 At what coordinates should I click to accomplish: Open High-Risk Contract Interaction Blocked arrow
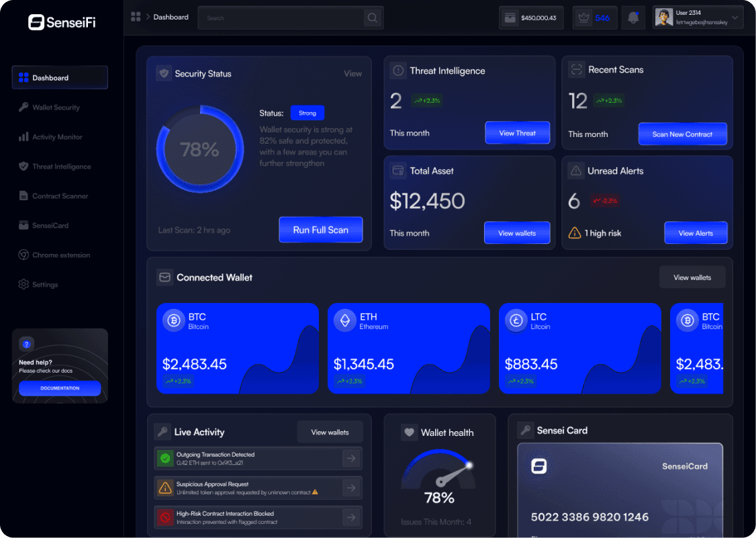[x=351, y=517]
